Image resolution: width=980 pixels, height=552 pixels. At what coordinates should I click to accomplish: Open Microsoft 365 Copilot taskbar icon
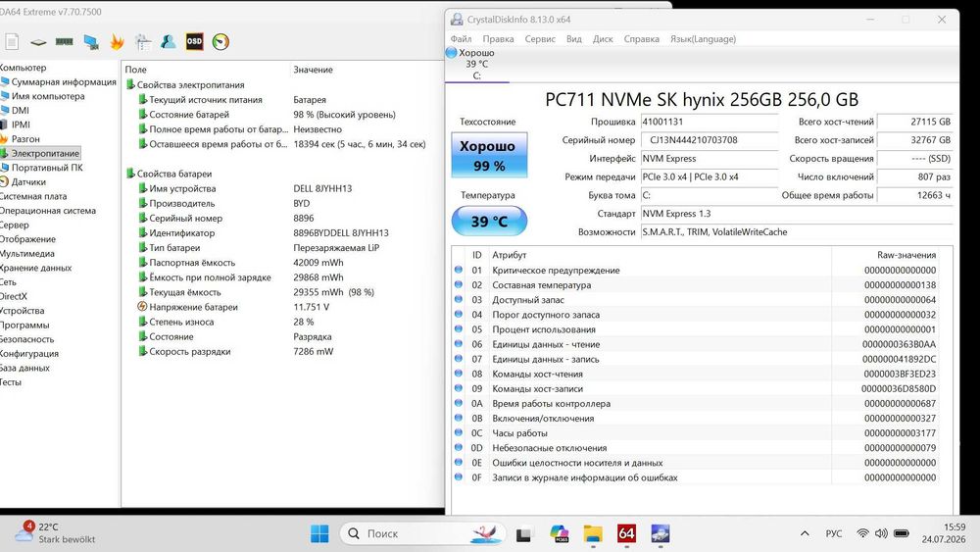[x=559, y=533]
